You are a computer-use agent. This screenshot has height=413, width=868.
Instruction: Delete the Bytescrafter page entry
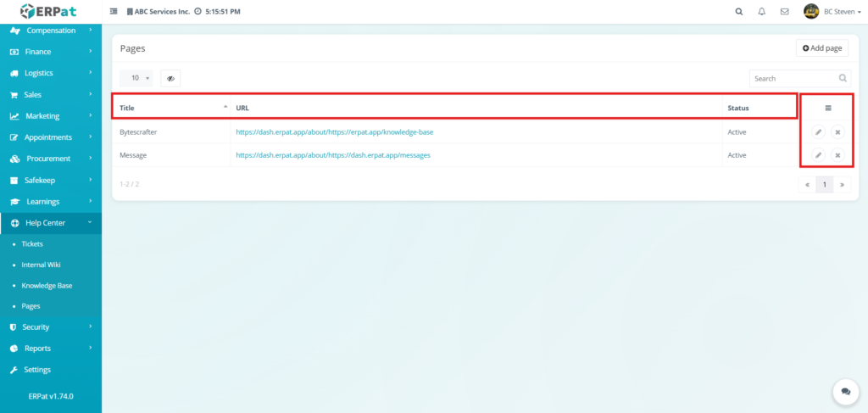837,132
